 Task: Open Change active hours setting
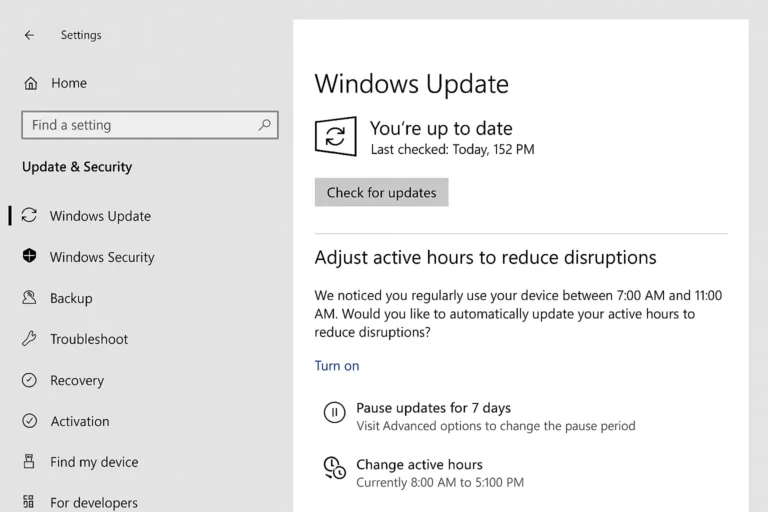(x=419, y=465)
